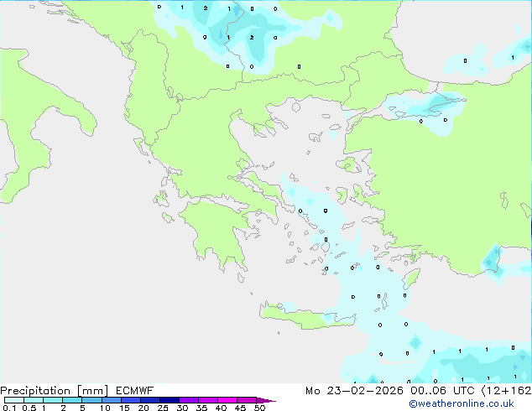Click the 35–40 mm legend swatch
The width and height of the screenshot is (532, 411).
(208, 400)
